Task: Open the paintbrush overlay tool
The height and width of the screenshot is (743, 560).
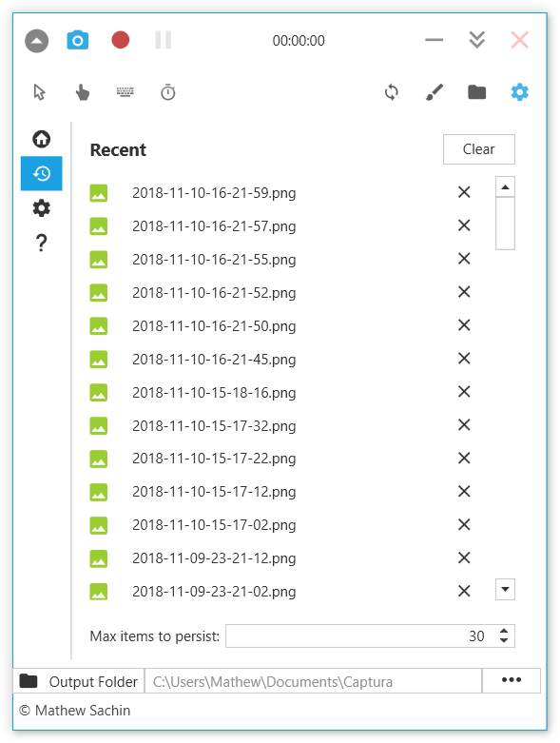Action: [x=434, y=92]
